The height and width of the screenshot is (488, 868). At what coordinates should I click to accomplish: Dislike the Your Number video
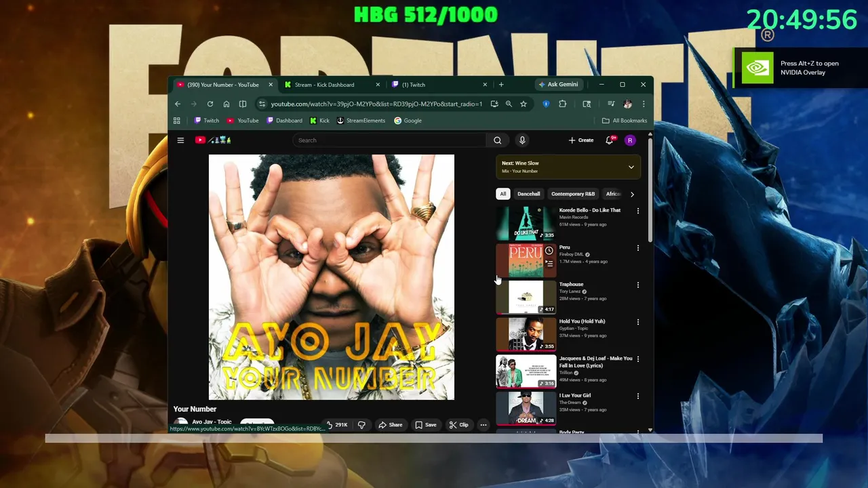tap(361, 425)
